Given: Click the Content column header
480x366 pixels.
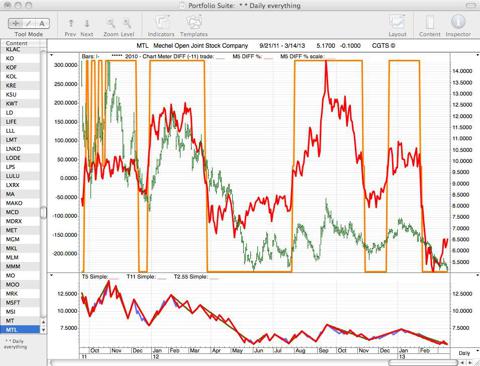Looking at the screenshot, I should [x=21, y=43].
